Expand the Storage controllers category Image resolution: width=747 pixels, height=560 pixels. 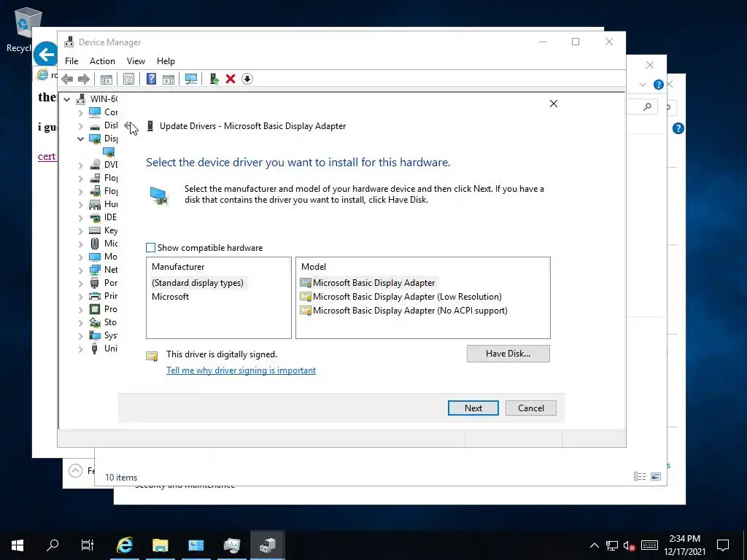pos(80,322)
